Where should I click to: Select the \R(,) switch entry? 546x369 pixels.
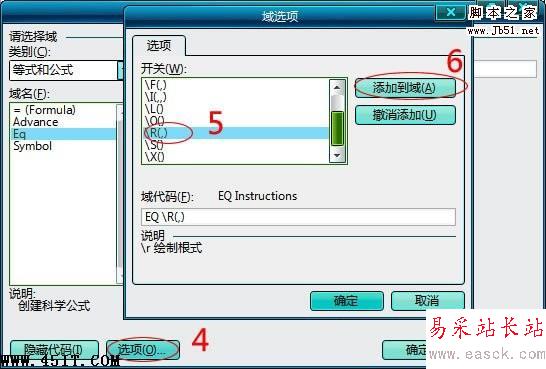point(235,133)
